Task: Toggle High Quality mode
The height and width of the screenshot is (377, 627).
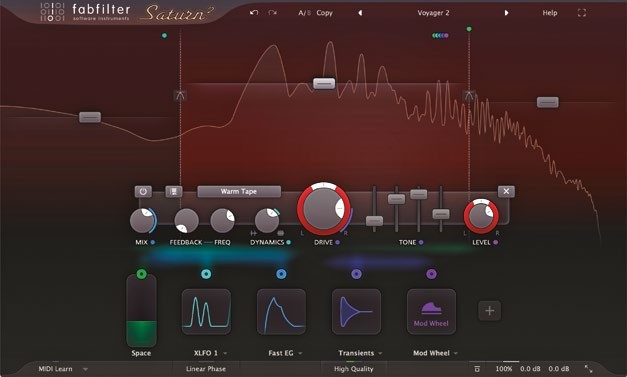Action: [353, 369]
